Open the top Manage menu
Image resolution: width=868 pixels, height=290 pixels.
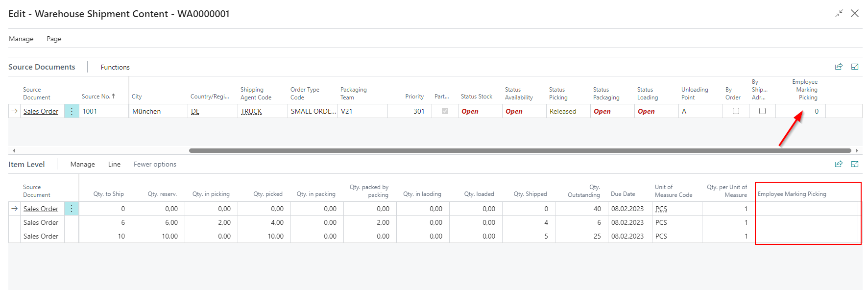tap(21, 39)
